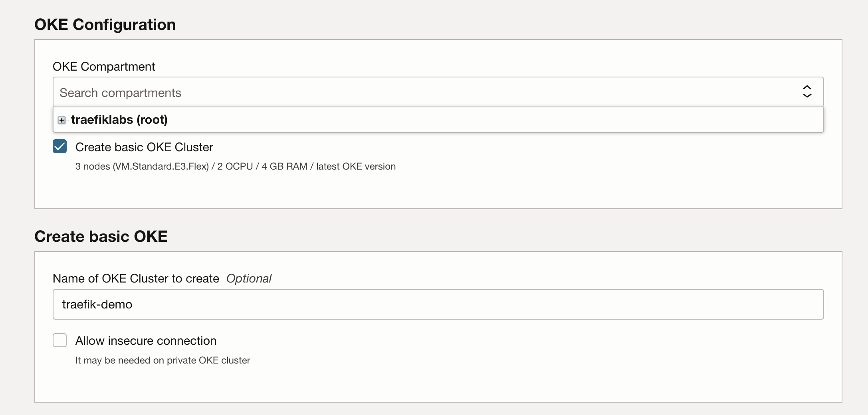This screenshot has height=415, width=868.
Task: Click the Name of OKE Cluster to create label
Action: click(x=136, y=279)
